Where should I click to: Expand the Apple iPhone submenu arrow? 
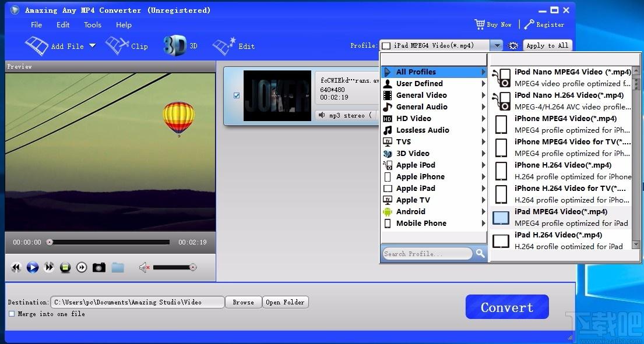pos(483,177)
